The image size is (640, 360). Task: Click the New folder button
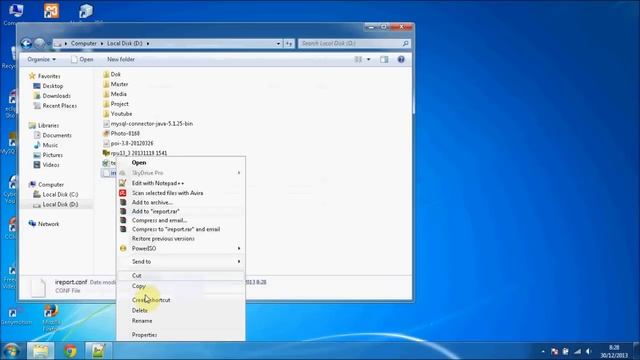coord(121,60)
